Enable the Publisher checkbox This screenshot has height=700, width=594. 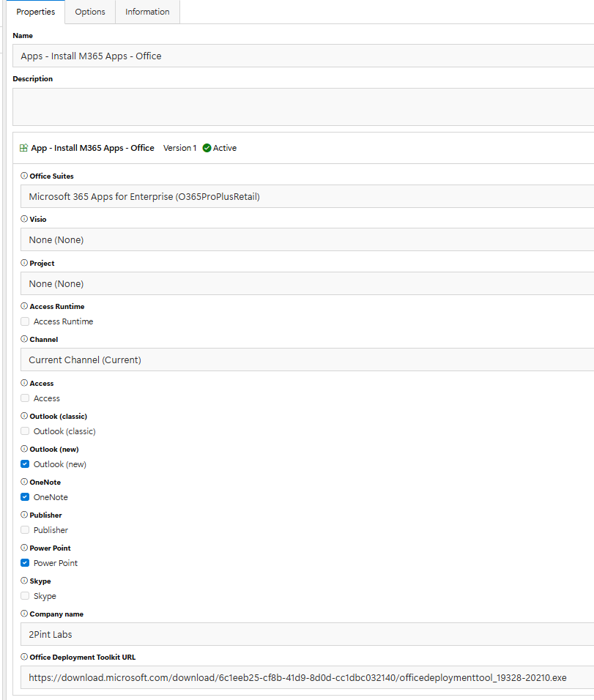[x=25, y=530]
